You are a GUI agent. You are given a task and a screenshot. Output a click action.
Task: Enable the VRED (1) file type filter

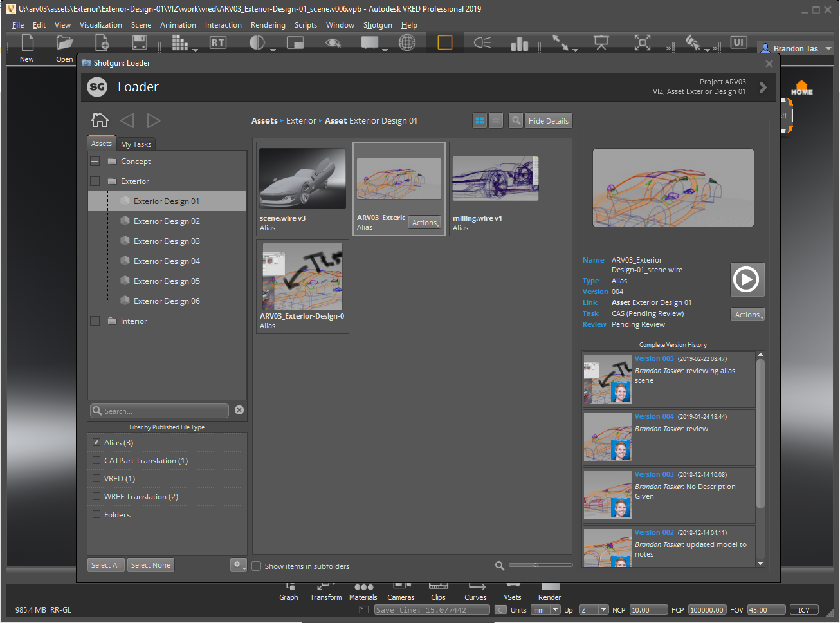[x=96, y=478]
